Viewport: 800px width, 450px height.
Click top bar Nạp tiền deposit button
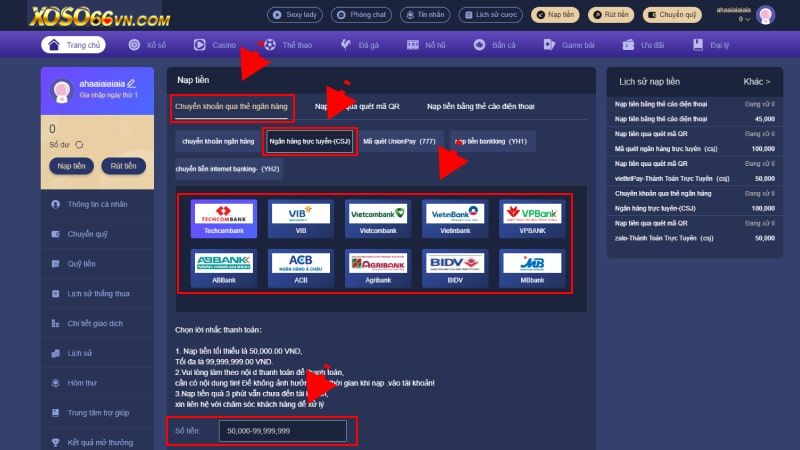[x=555, y=15]
